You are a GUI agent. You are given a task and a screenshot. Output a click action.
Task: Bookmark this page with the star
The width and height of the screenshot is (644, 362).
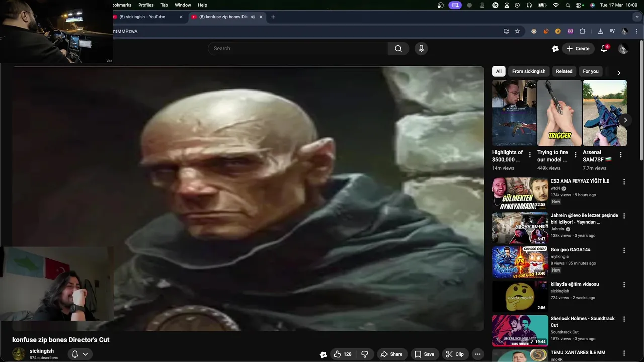517,31
